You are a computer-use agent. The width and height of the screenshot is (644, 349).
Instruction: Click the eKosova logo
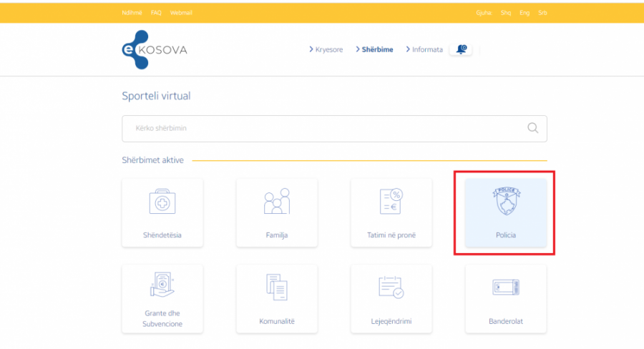pos(154,49)
